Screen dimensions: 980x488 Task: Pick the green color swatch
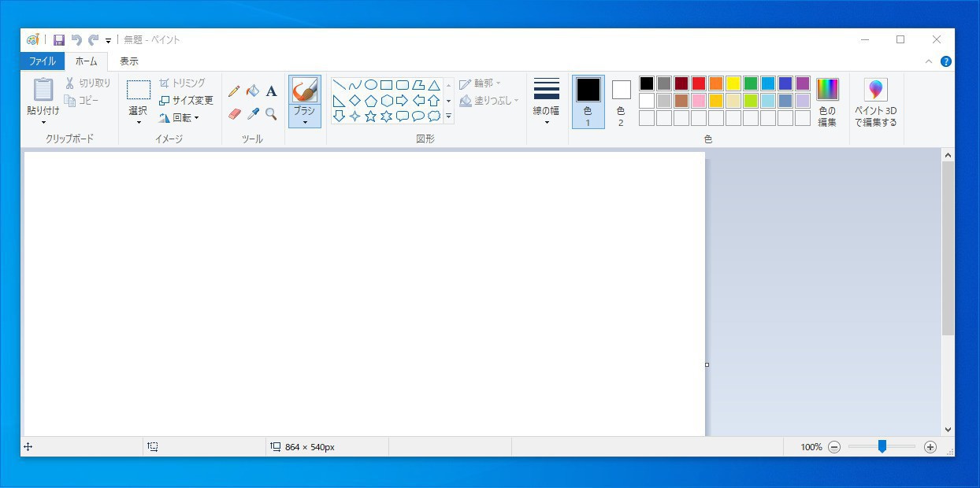pos(751,83)
